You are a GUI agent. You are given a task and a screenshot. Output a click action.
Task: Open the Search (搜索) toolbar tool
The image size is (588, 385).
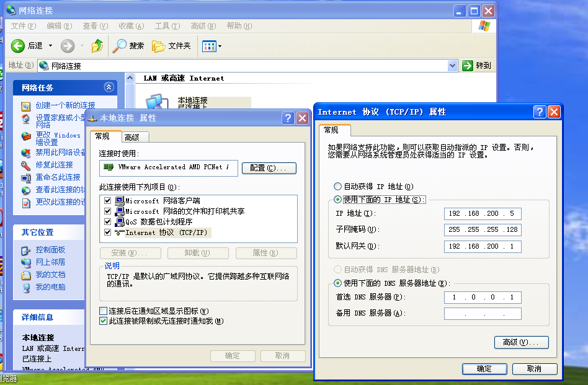click(x=120, y=46)
